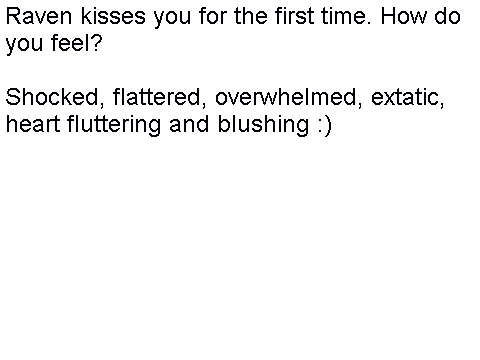
Task: Click the word "feel?" ending the question
Action: click(x=76, y=43)
